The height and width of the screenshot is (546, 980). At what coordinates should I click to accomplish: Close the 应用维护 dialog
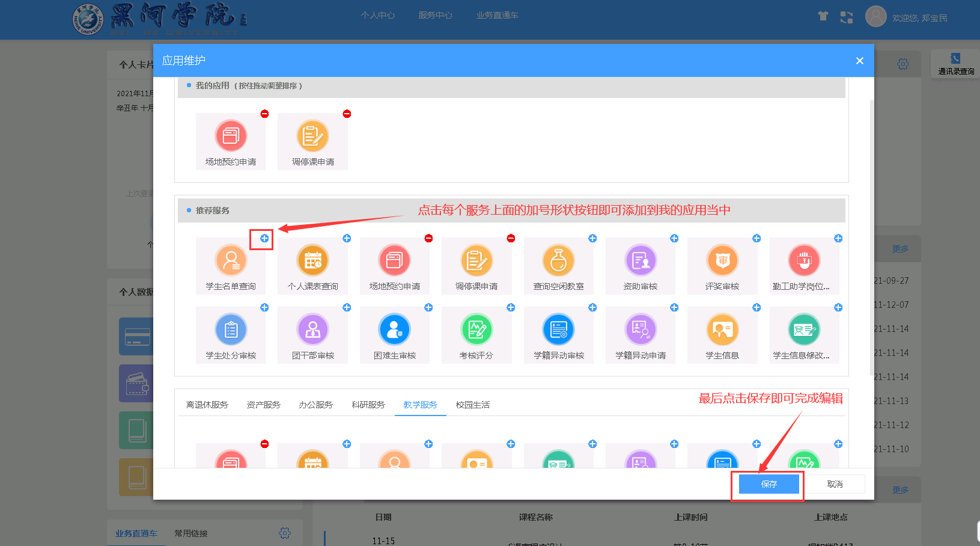pos(860,61)
